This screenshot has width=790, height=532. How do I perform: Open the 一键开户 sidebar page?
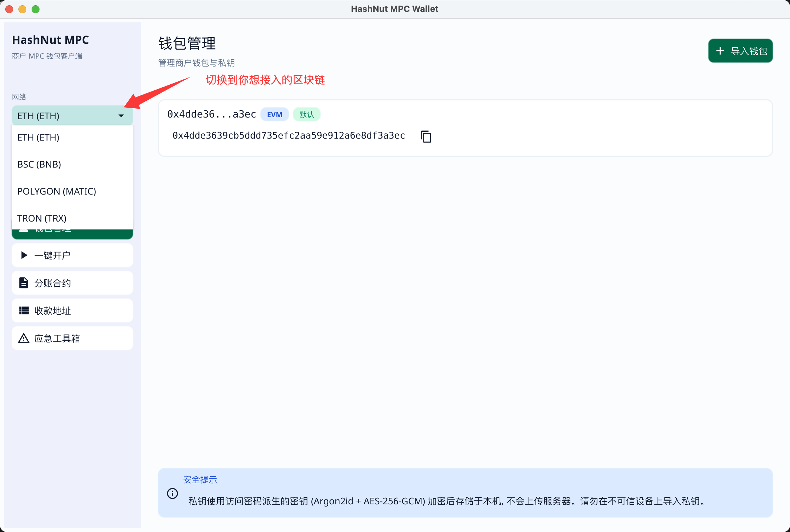tap(72, 255)
